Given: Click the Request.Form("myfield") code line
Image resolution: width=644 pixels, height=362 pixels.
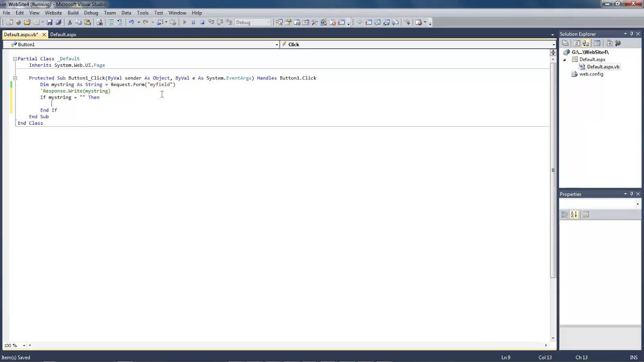Looking at the screenshot, I should pyautogui.click(x=108, y=84).
